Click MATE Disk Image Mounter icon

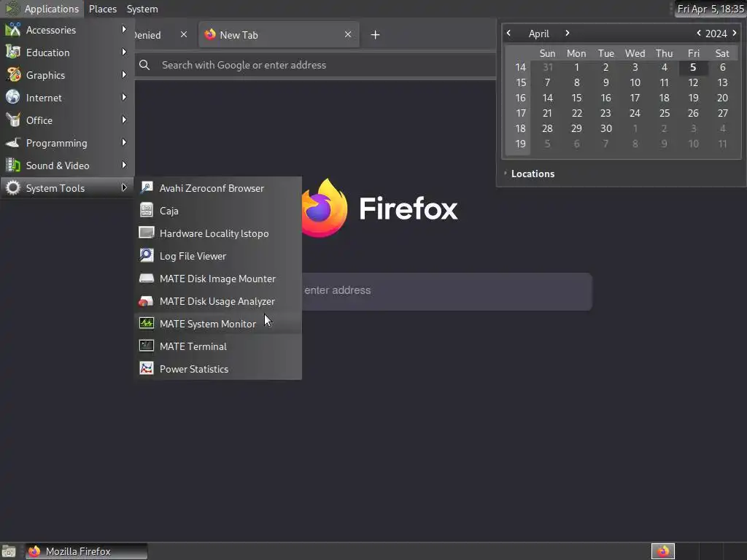tap(146, 278)
